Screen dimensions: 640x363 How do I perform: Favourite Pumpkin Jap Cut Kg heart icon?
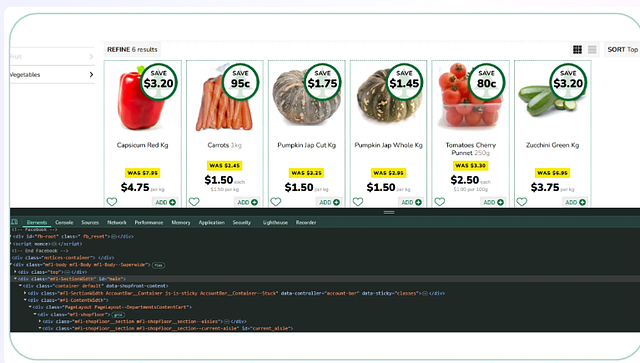276,202
